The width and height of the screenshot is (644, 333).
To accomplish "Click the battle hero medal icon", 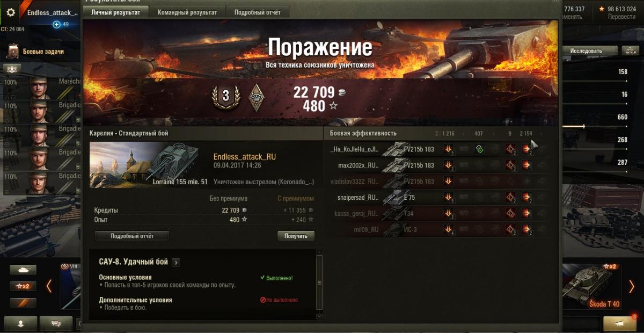I will pyautogui.click(x=258, y=98).
